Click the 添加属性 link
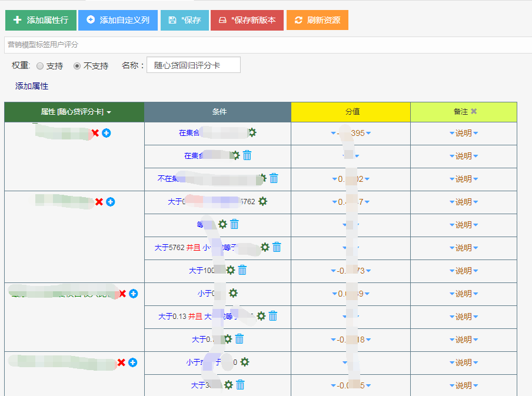Screen dimensions: 532x396 pos(32,86)
